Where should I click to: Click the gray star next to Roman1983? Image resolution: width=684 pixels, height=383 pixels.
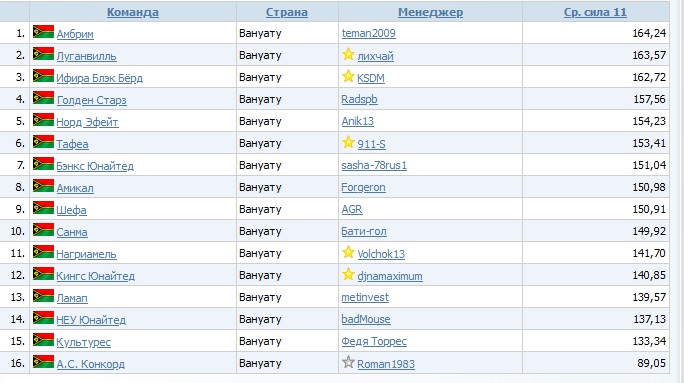pos(348,362)
